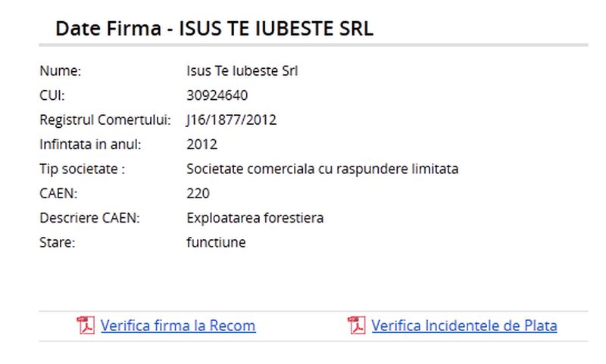Click the Stare field label
Viewport: 606px width, 364px height.
[x=57, y=243]
